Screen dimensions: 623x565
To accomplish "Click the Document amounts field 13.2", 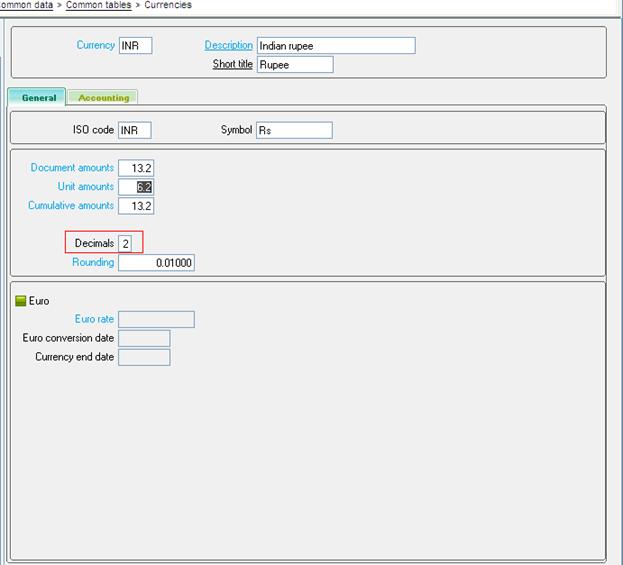I will (136, 168).
